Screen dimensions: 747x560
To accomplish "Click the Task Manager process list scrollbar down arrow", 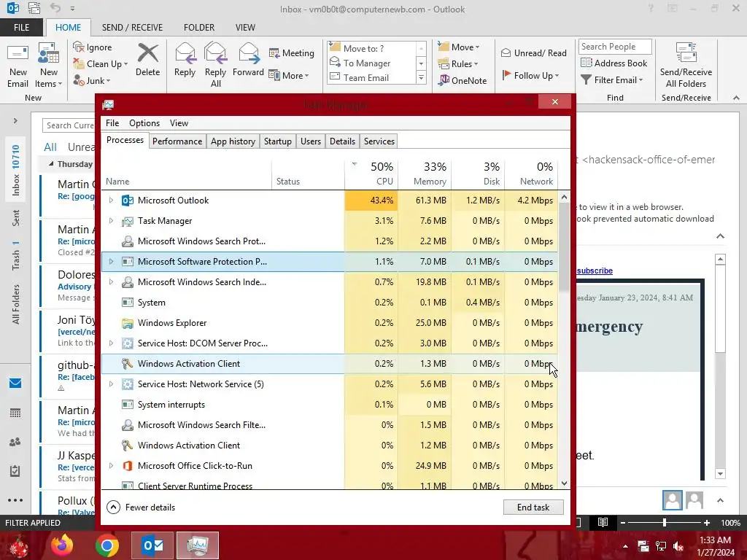I will point(564,483).
